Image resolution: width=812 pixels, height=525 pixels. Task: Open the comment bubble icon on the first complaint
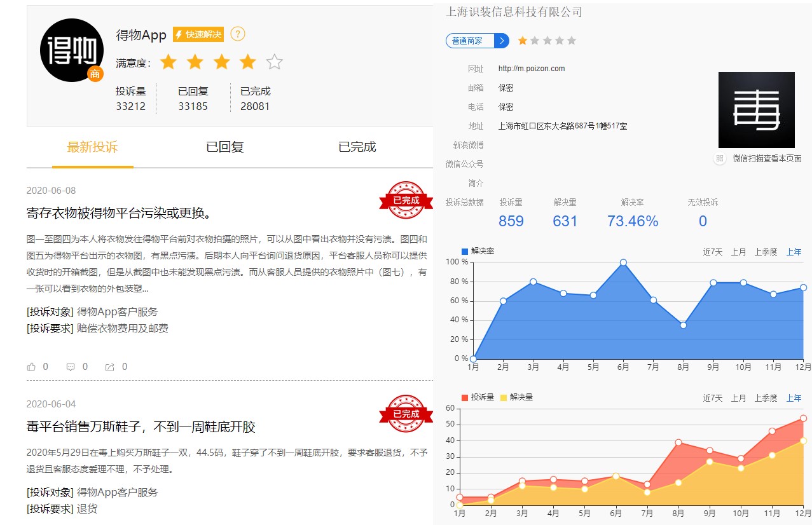[71, 367]
